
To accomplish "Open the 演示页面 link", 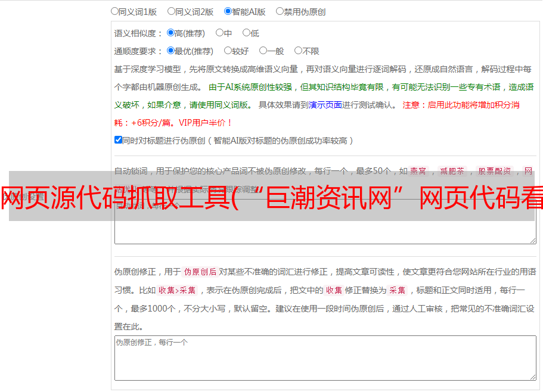I will [x=325, y=105].
